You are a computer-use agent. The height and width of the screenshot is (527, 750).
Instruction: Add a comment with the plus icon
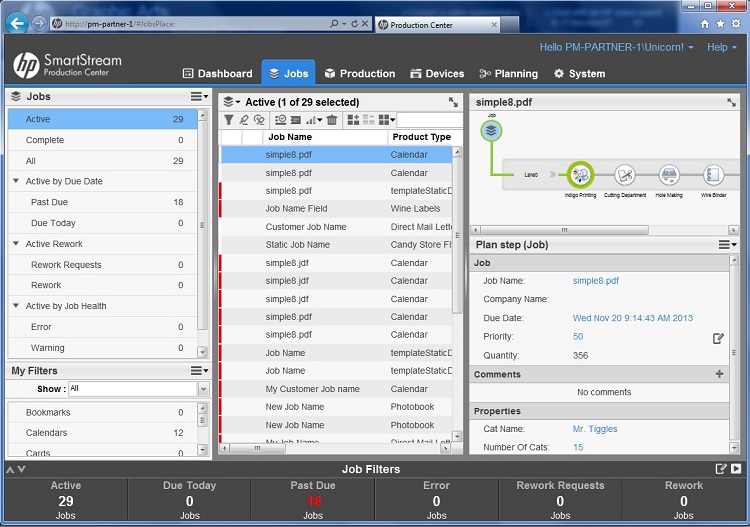click(719, 374)
